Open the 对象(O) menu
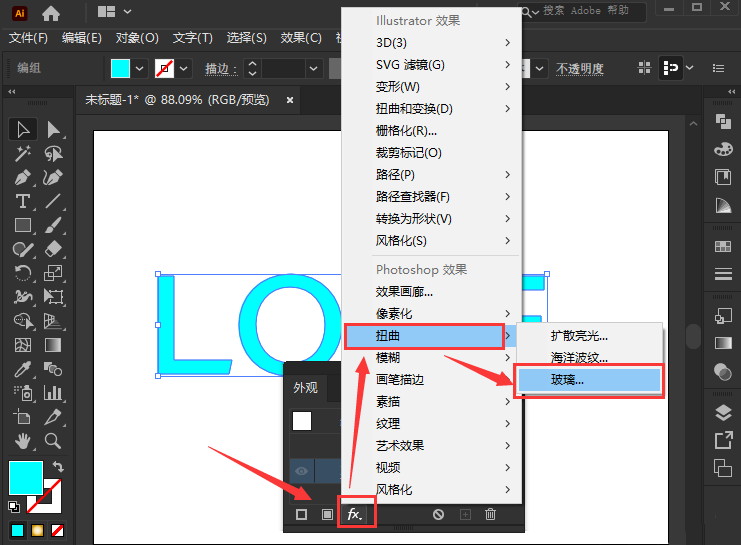Viewport: 741px width, 545px height. [x=137, y=38]
